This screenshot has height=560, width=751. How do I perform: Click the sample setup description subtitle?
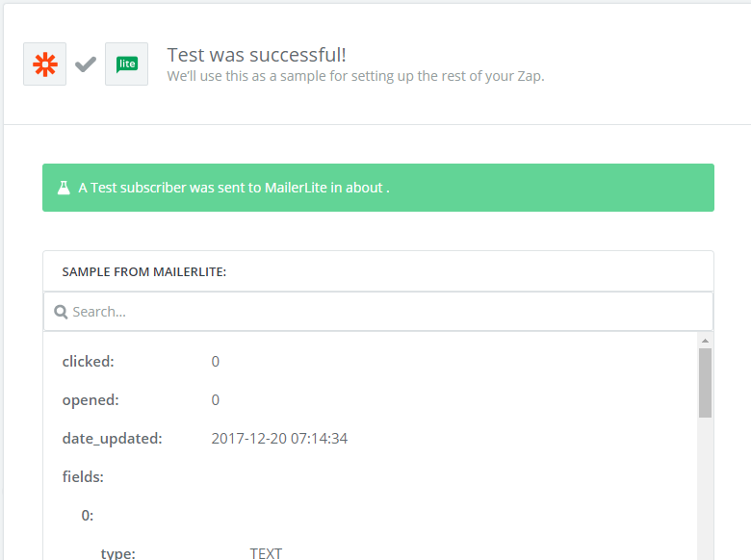pos(355,76)
